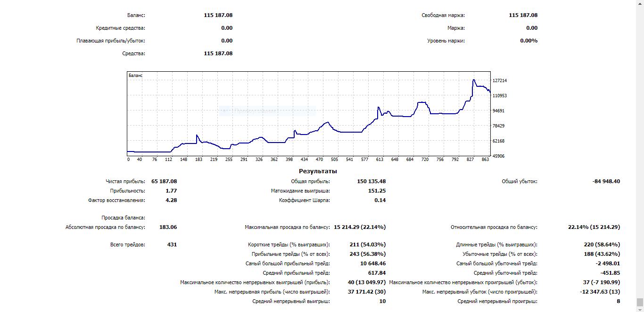Select the total trades value 431

coord(172,245)
